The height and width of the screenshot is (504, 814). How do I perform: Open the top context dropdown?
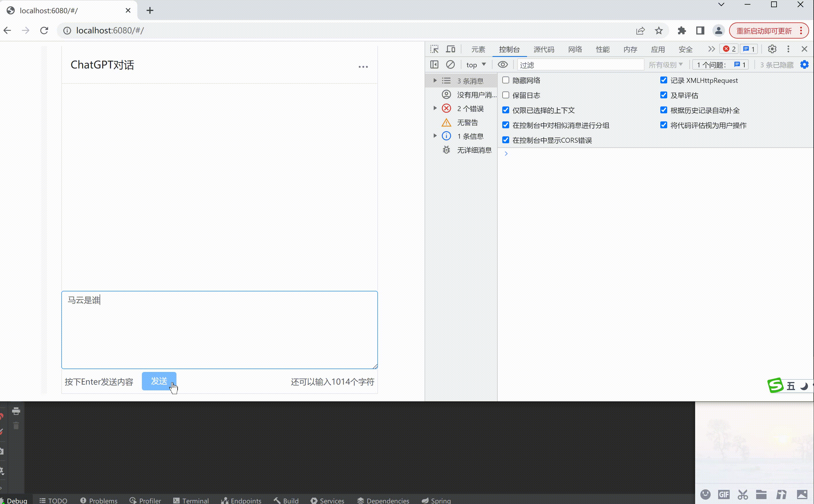476,65
